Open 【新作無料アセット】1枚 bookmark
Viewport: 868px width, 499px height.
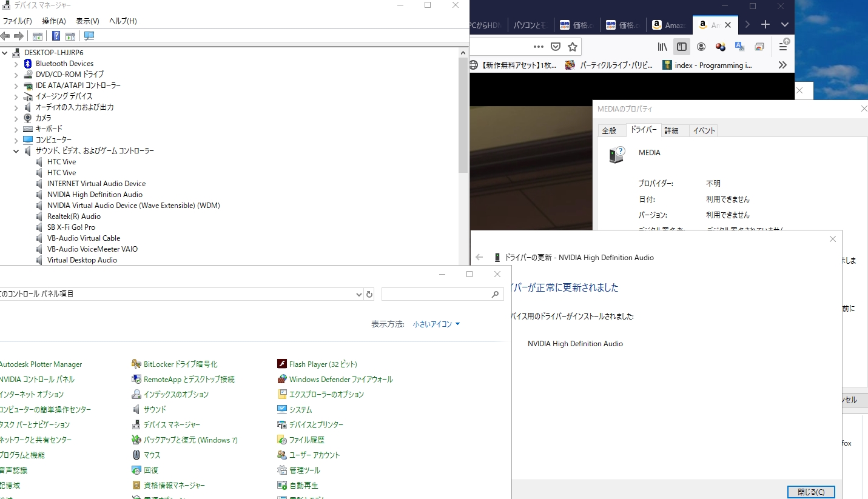point(514,65)
